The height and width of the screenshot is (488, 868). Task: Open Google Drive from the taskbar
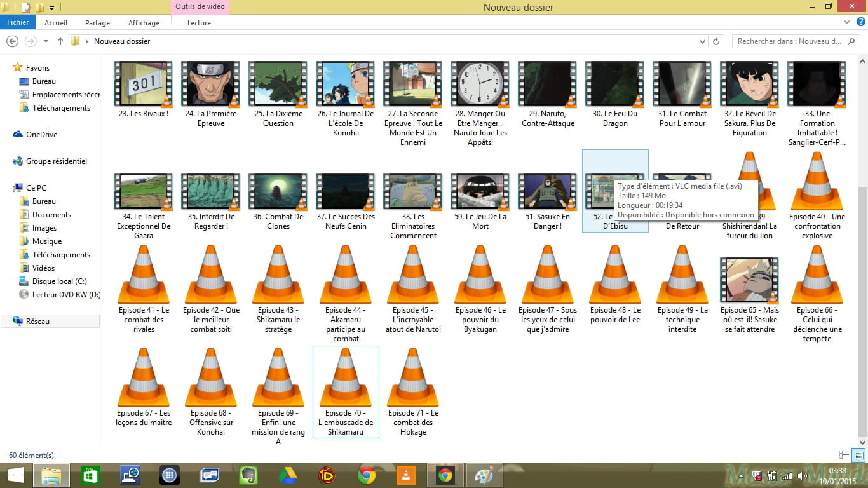click(287, 475)
